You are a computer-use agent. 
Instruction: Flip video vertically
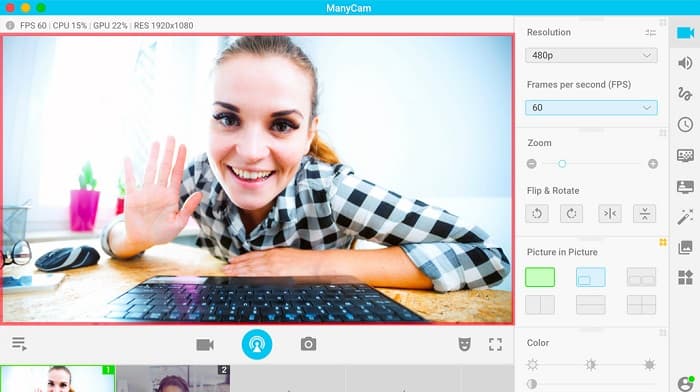(x=645, y=213)
